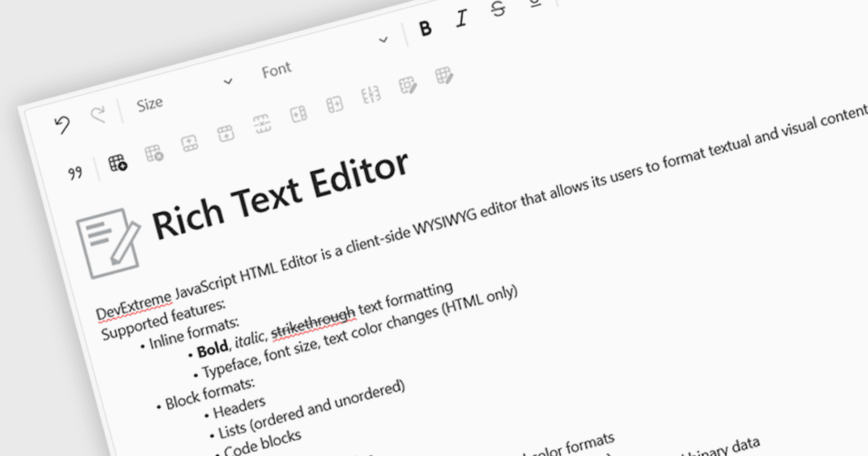Image resolution: width=868 pixels, height=456 pixels.
Task: Toggle bold formatting
Action: (x=425, y=29)
